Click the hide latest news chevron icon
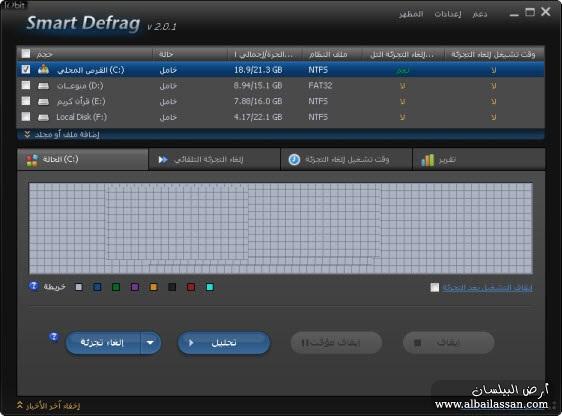 (x=20, y=405)
